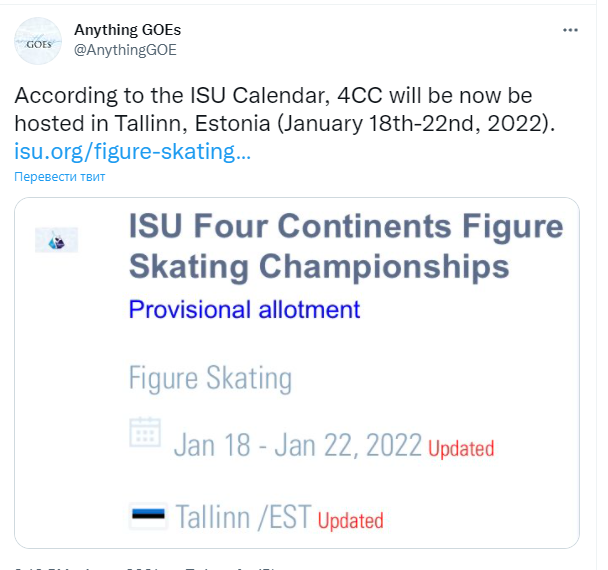
Task: Click the word 'Championships' in the card heading
Action: [x=385, y=267]
